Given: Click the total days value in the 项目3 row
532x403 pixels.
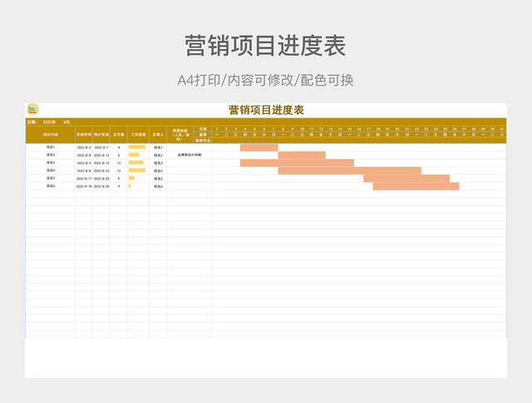Looking at the screenshot, I should (119, 163).
